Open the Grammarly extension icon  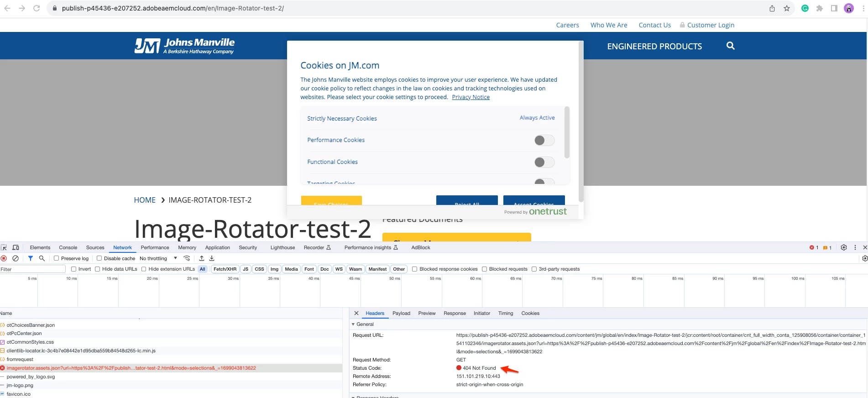(805, 8)
